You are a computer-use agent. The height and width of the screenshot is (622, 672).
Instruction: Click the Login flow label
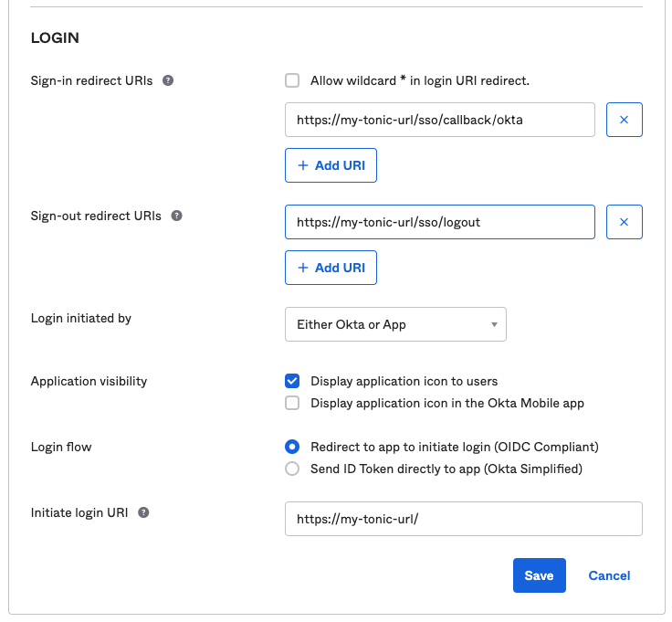pos(61,447)
